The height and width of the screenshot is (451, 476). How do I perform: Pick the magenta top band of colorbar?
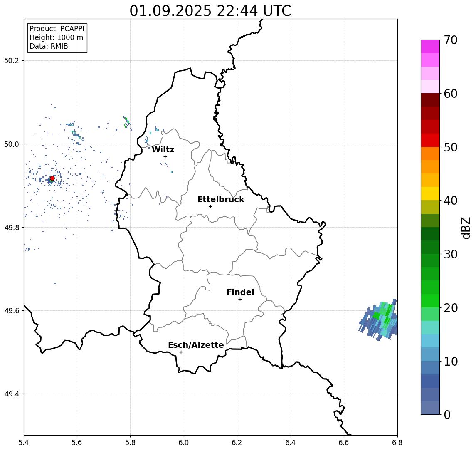pos(430,47)
